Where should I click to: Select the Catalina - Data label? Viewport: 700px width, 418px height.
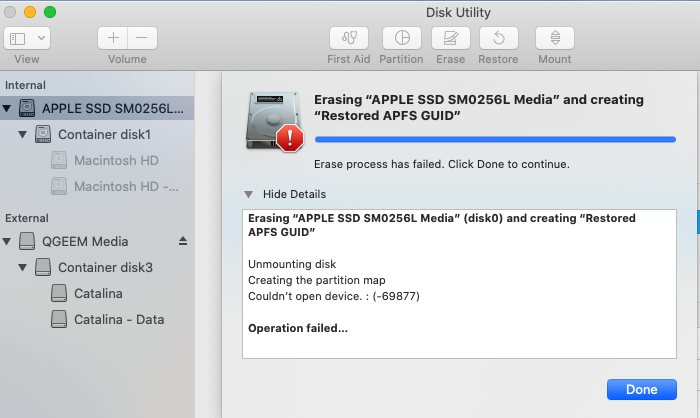point(119,319)
